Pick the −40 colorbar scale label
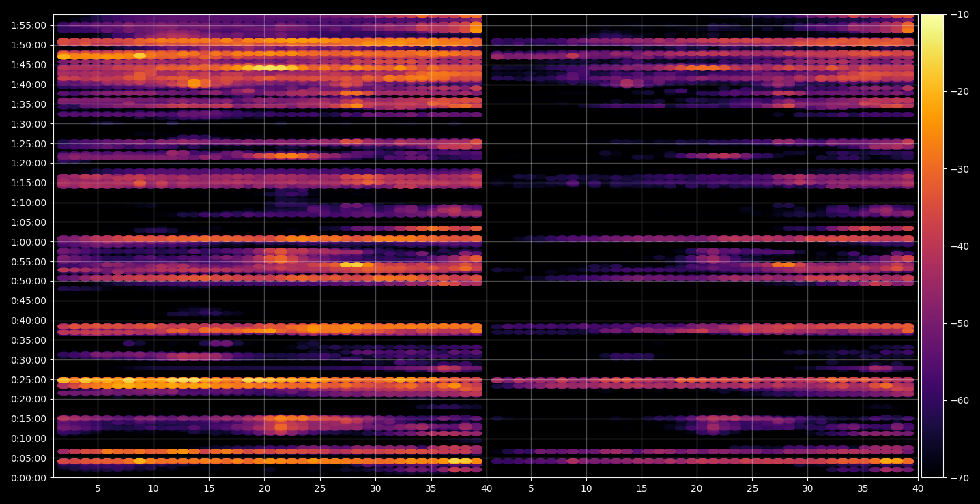Viewport: 980px width, 504px height. pyautogui.click(x=959, y=246)
